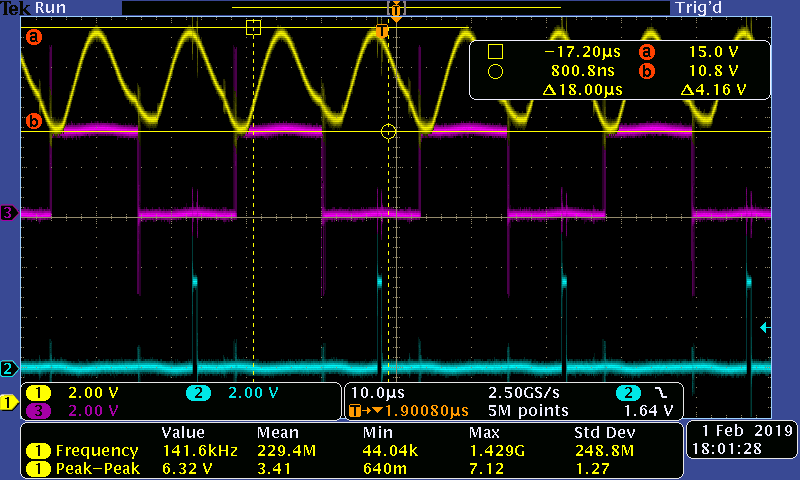Click the Max column header

click(x=484, y=433)
